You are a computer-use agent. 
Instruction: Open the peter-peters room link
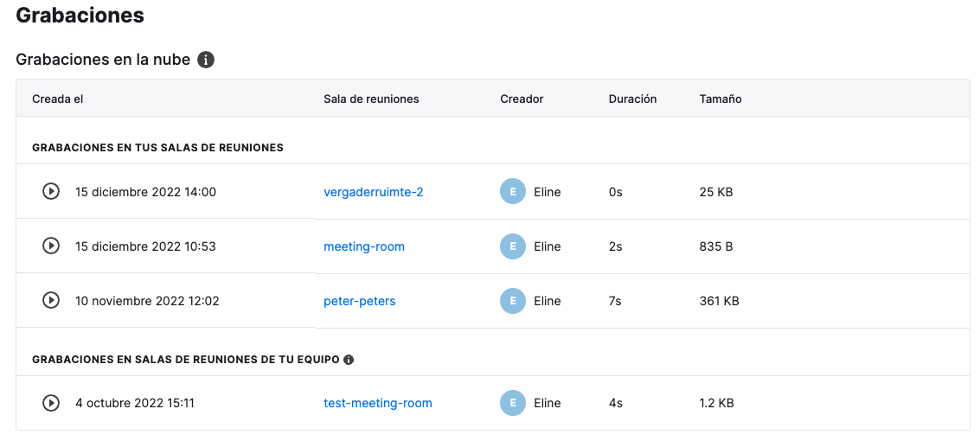click(359, 301)
